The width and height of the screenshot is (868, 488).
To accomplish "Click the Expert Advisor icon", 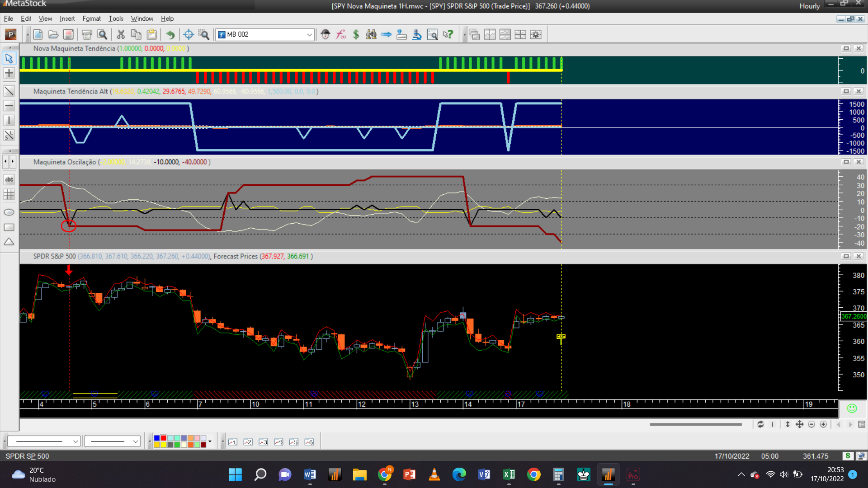I will (x=325, y=34).
